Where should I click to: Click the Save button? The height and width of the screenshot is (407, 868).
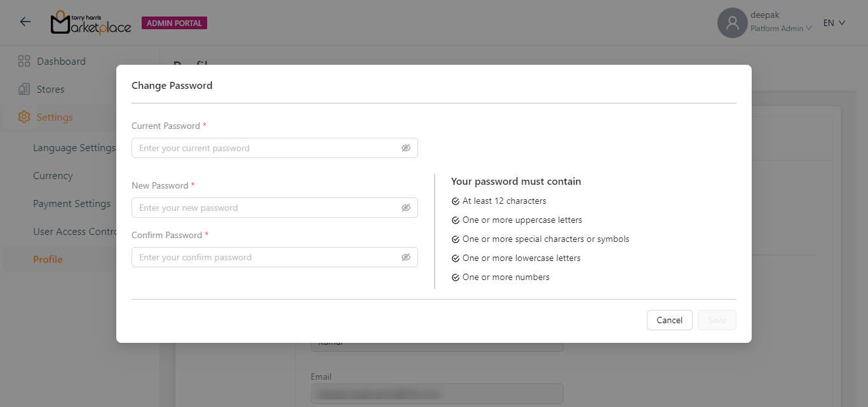(717, 320)
